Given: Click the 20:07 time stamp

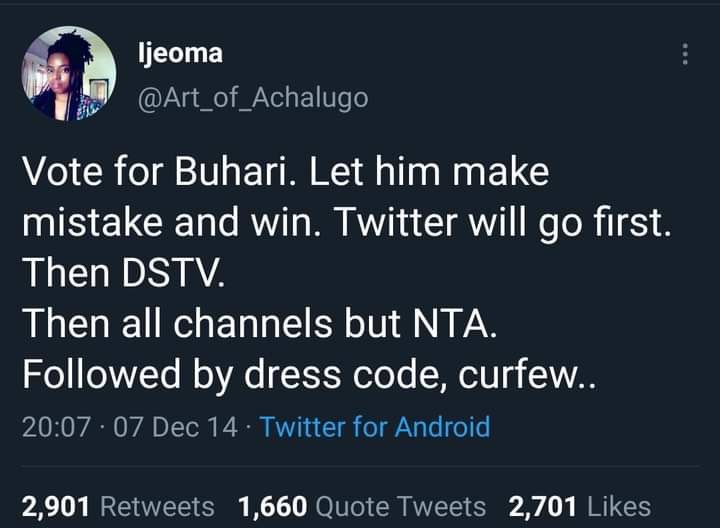Looking at the screenshot, I should coord(56,427).
